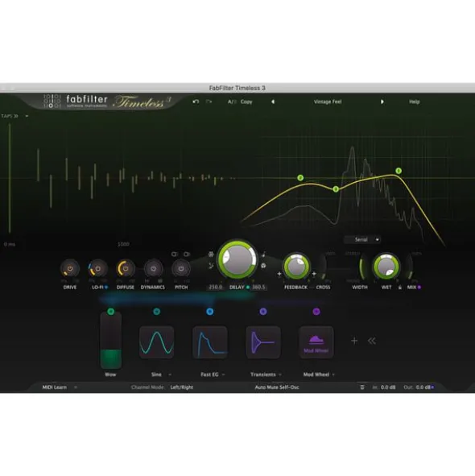This screenshot has width=475, height=476.
Task: Click the Sine source drag handle
Action: (x=157, y=312)
